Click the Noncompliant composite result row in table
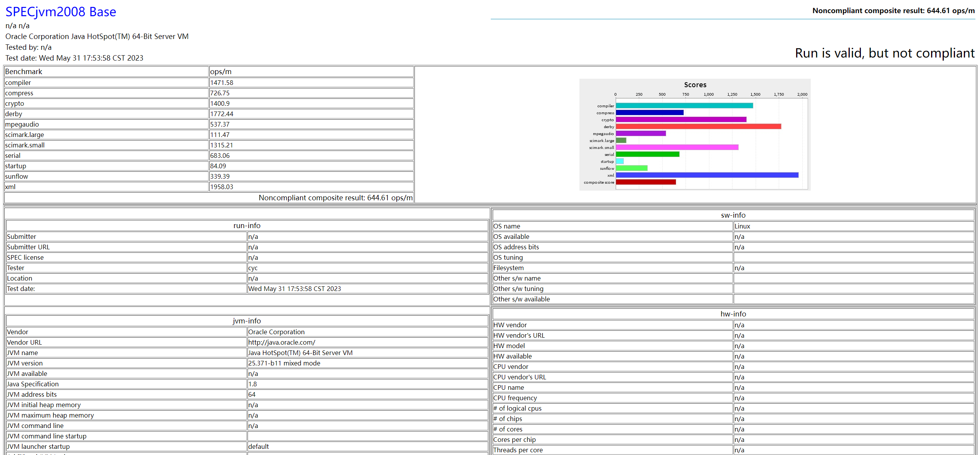The height and width of the screenshot is (455, 980). [x=335, y=198]
